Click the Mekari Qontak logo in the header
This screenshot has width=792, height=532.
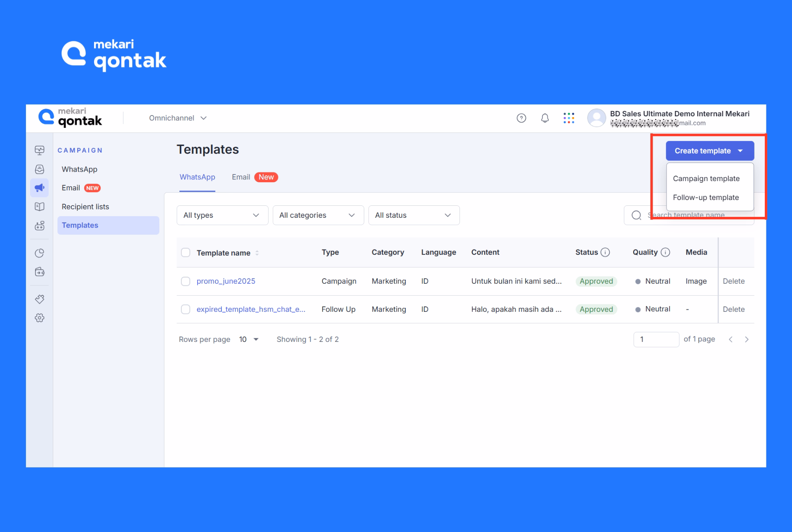coord(70,118)
